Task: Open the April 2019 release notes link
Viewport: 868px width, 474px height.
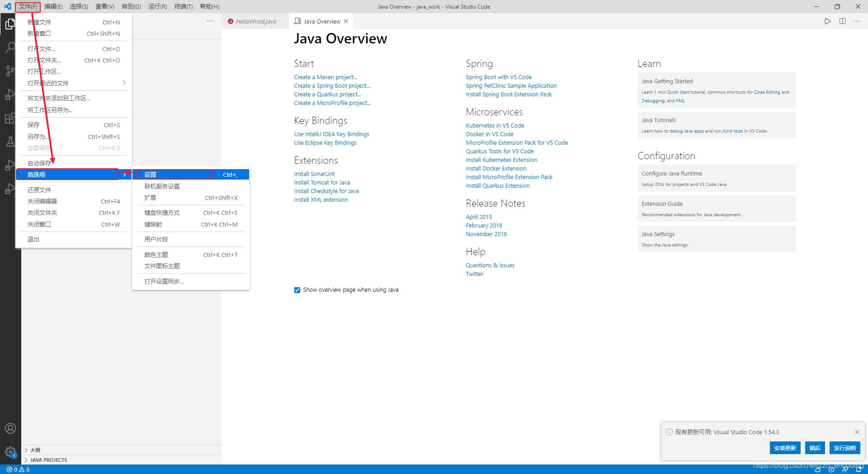Action: click(479, 217)
